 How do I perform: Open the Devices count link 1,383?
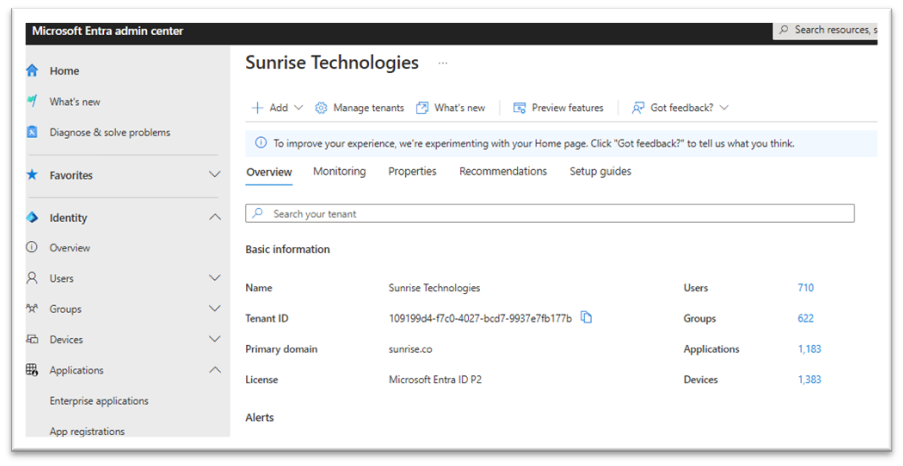pyautogui.click(x=810, y=379)
